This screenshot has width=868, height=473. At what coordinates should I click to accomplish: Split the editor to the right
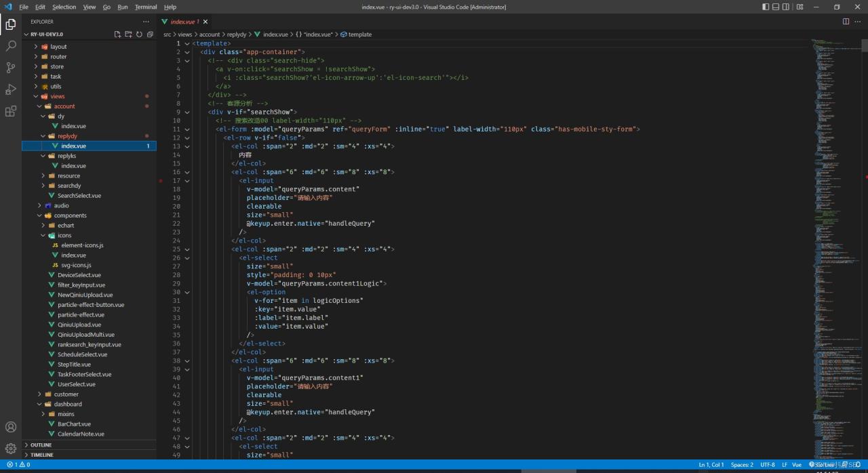point(846,22)
